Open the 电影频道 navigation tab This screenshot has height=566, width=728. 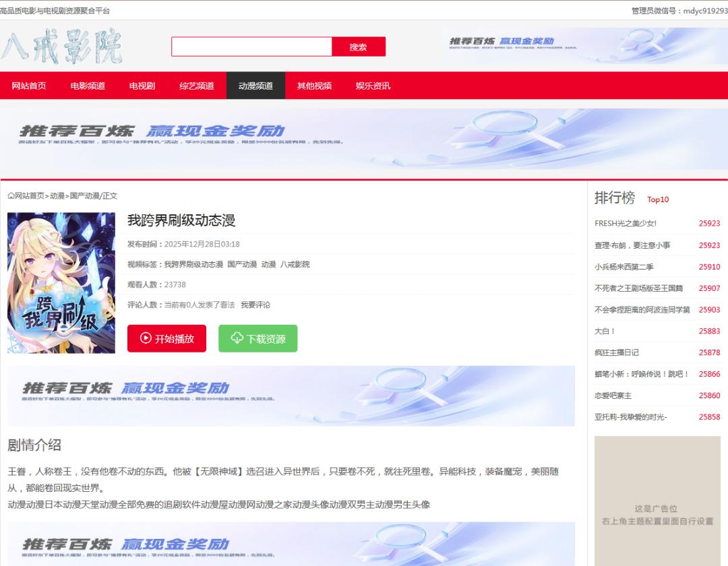[88, 86]
